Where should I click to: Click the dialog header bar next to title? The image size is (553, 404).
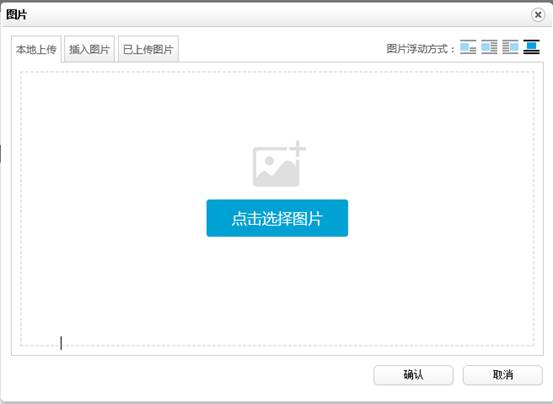[275, 14]
